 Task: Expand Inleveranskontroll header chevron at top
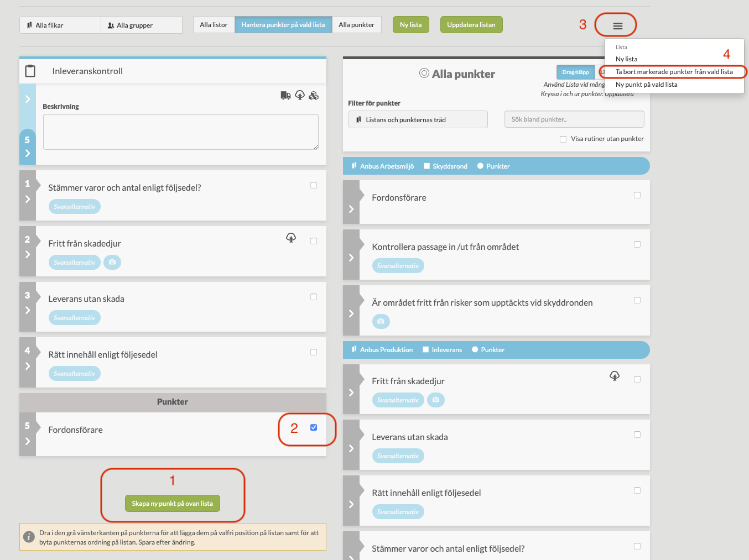[28, 99]
